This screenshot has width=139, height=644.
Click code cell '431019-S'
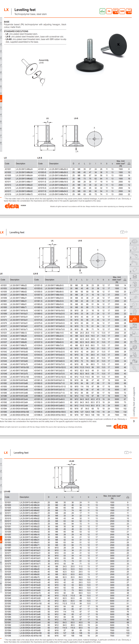42,194
